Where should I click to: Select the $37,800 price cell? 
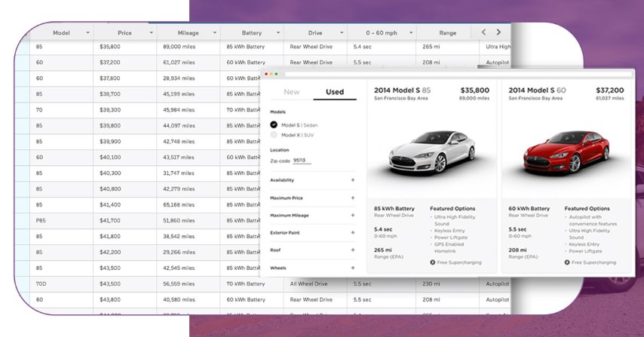click(x=125, y=78)
